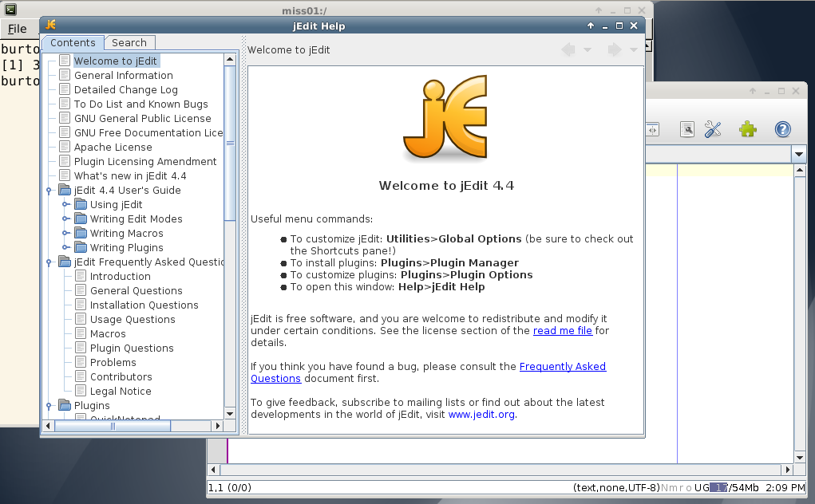This screenshot has height=504, width=815.
Task: Click the folder icon next to Writing Edit Modes
Action: [x=81, y=219]
